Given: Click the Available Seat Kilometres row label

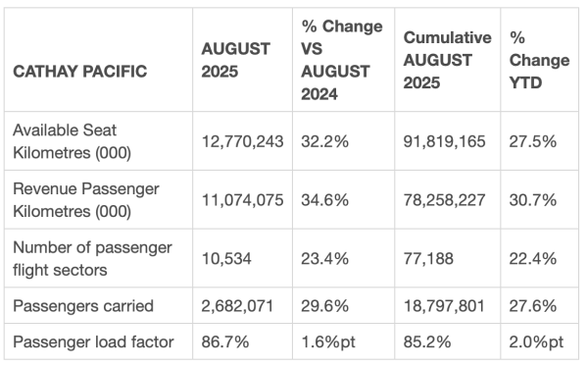Looking at the screenshot, I should coord(72,141).
